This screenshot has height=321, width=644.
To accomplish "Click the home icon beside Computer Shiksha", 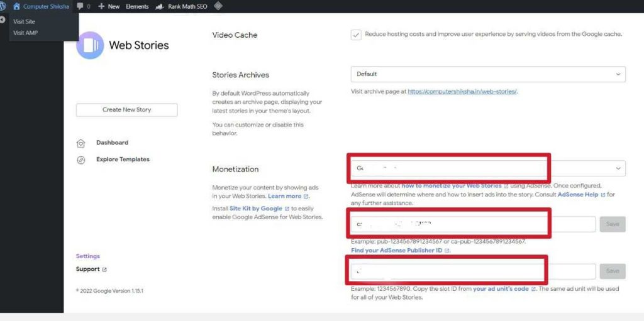I will coord(16,6).
